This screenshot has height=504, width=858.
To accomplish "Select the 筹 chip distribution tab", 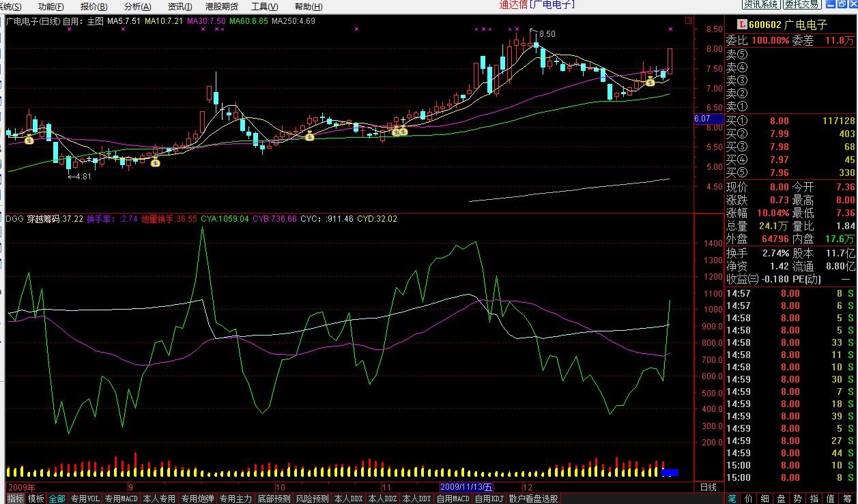I will coord(847,499).
